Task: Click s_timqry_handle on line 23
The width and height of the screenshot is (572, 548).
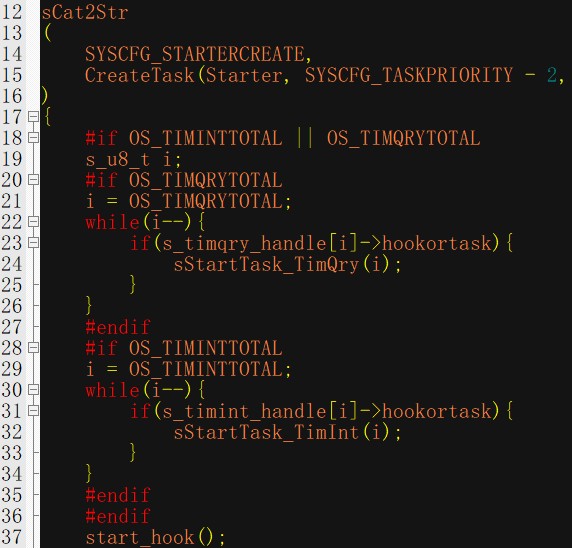Action: [244, 243]
